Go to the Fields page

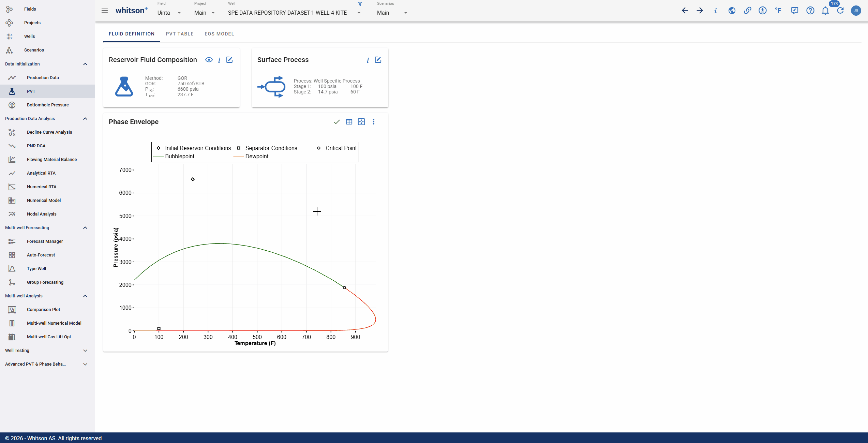tap(47, 9)
